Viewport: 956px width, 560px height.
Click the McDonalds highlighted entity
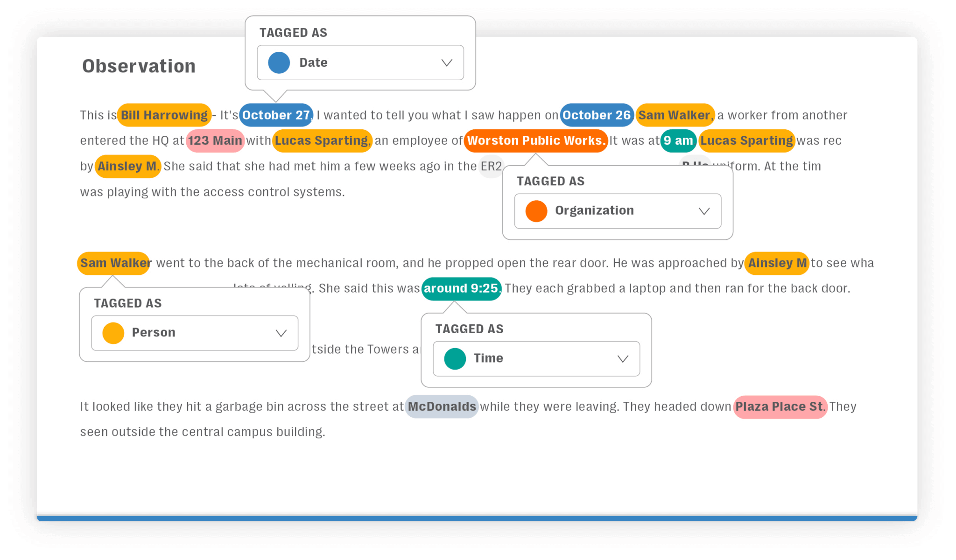pos(441,406)
